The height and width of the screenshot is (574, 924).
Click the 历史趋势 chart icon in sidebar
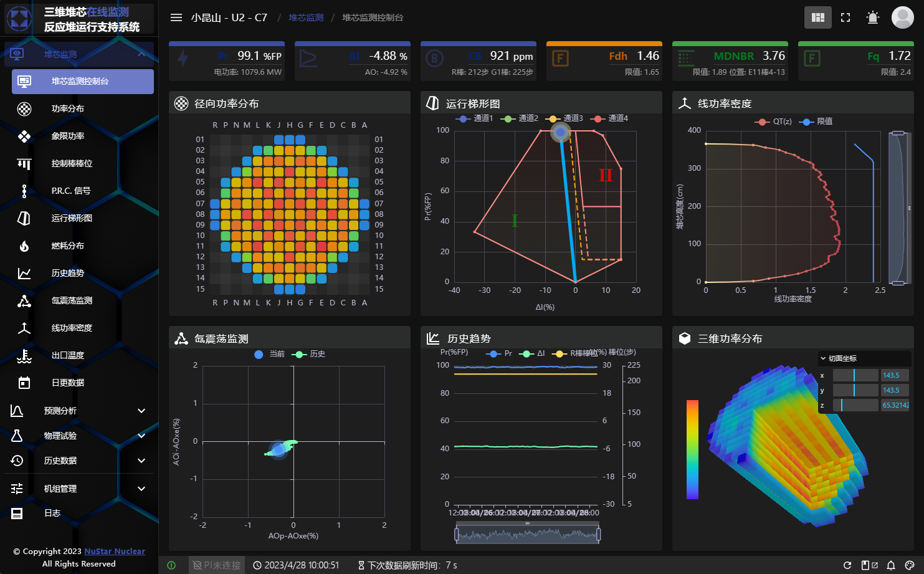click(x=24, y=274)
